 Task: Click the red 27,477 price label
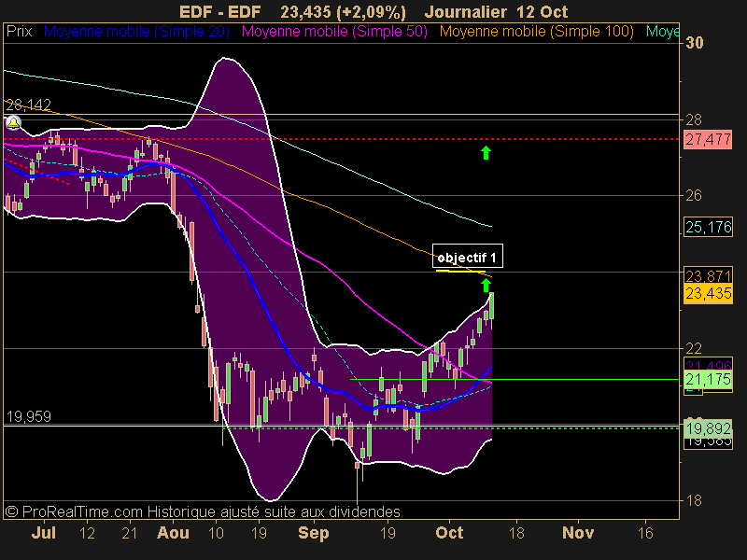(x=708, y=140)
